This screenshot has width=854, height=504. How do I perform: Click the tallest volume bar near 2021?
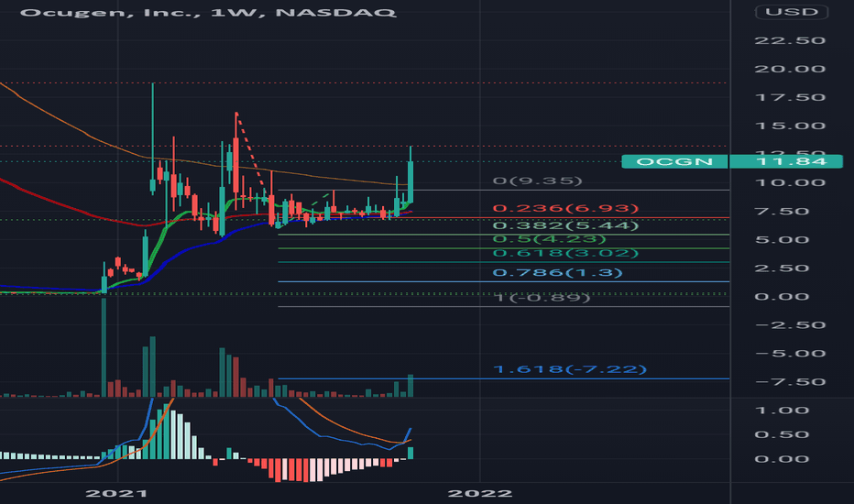point(104,347)
